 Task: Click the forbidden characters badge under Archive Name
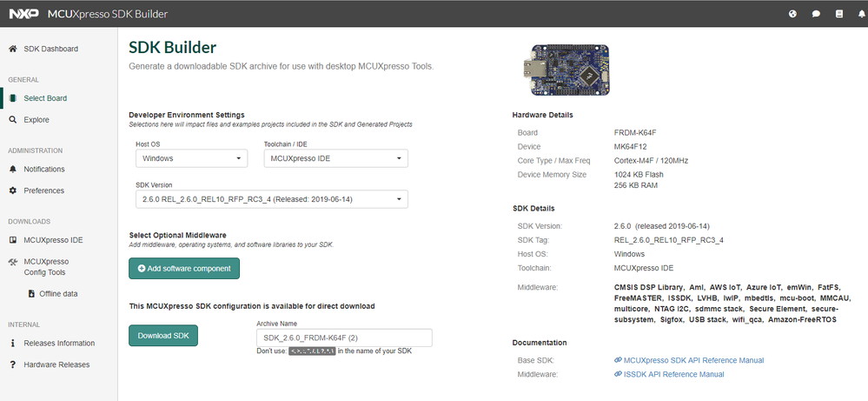312,351
